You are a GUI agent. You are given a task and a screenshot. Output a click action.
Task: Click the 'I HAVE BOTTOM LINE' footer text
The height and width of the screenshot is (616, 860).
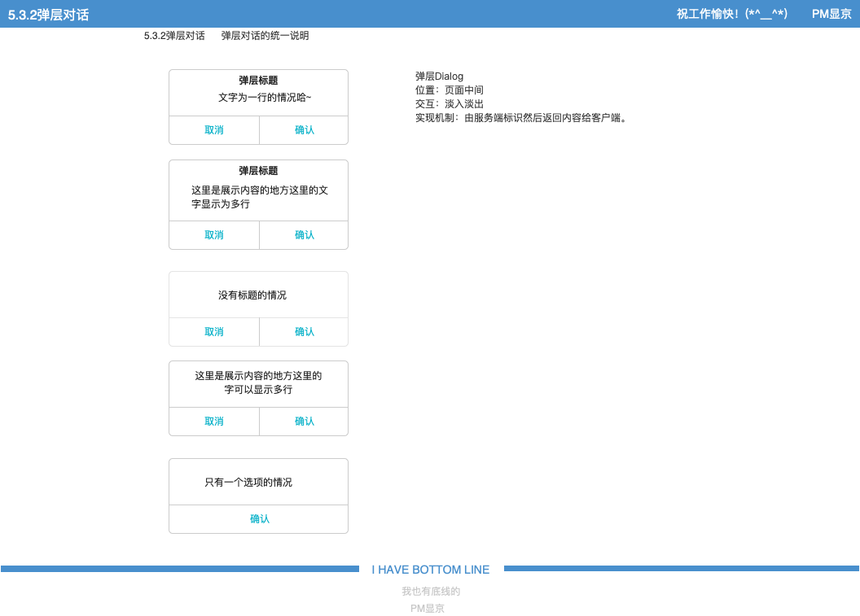point(431,570)
